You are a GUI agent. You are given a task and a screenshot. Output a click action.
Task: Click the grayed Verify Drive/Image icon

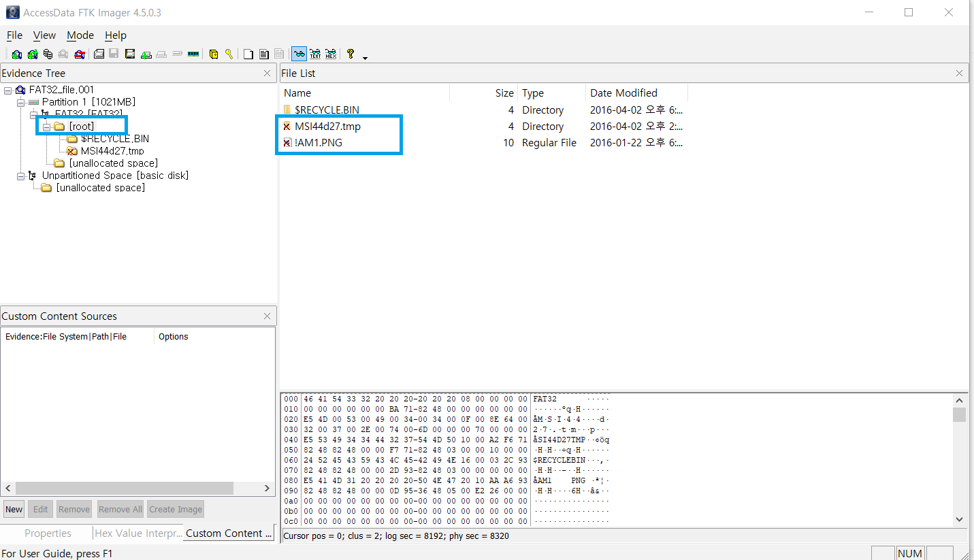pos(177,54)
